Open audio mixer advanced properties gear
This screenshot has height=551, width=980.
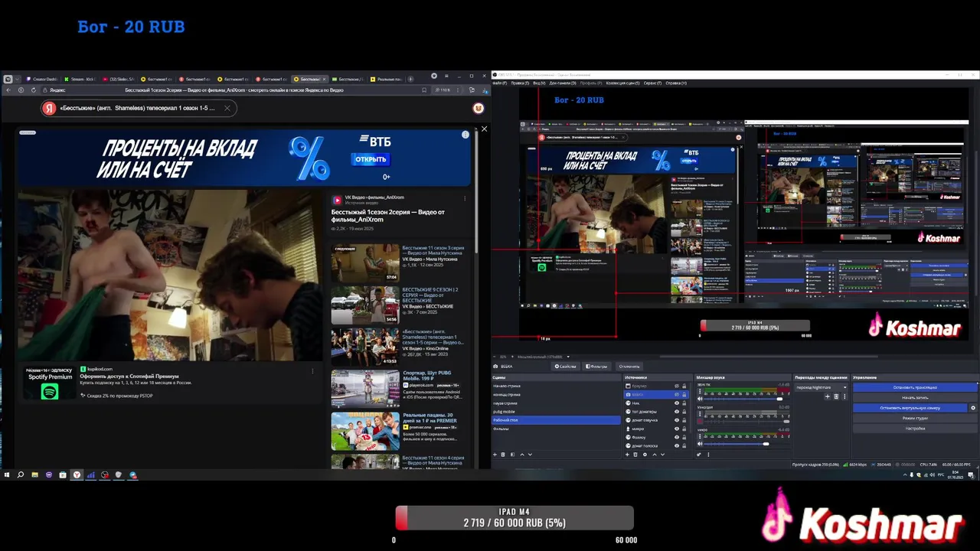699,454
